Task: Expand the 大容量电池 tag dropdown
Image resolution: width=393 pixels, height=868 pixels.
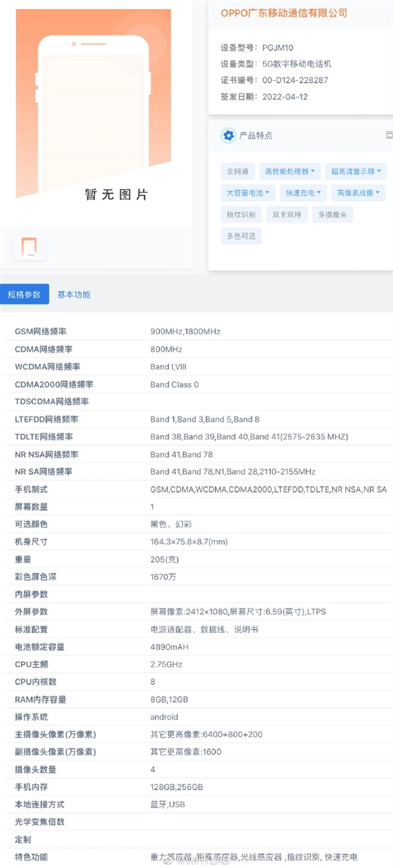Action: coord(248,193)
